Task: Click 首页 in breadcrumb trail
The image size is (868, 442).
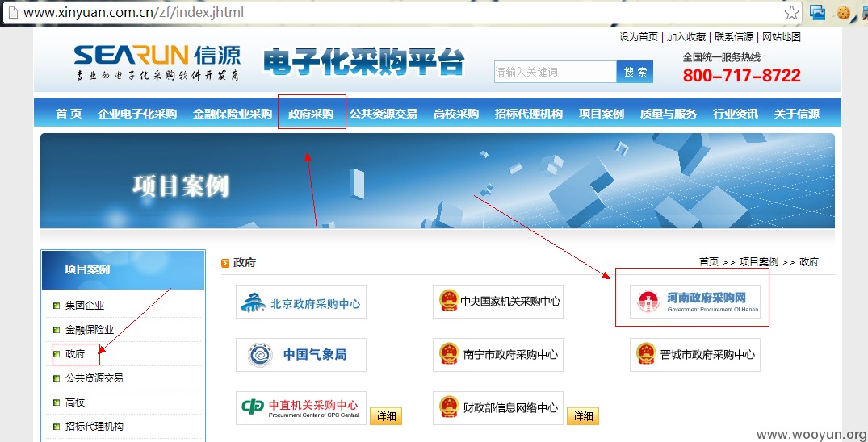Action: [x=709, y=262]
